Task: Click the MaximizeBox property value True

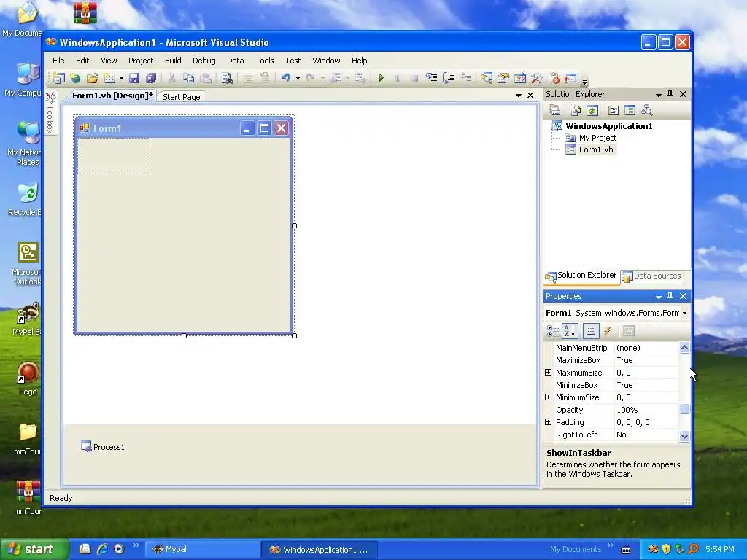Action: (x=646, y=360)
